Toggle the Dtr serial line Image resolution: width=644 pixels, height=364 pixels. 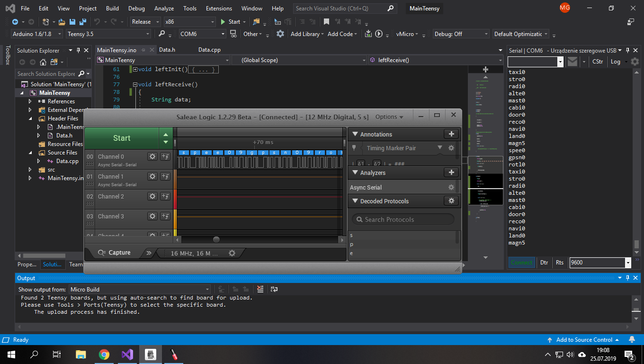[x=544, y=263]
